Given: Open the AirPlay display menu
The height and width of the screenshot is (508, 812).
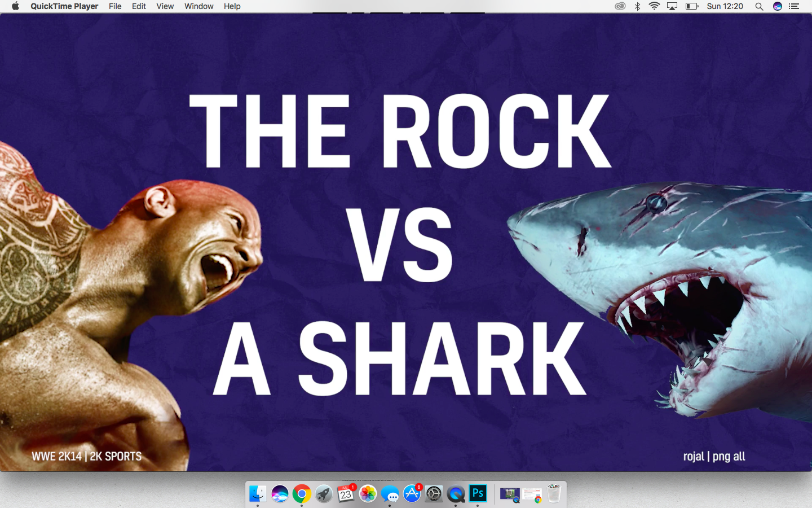Looking at the screenshot, I should click(x=672, y=6).
